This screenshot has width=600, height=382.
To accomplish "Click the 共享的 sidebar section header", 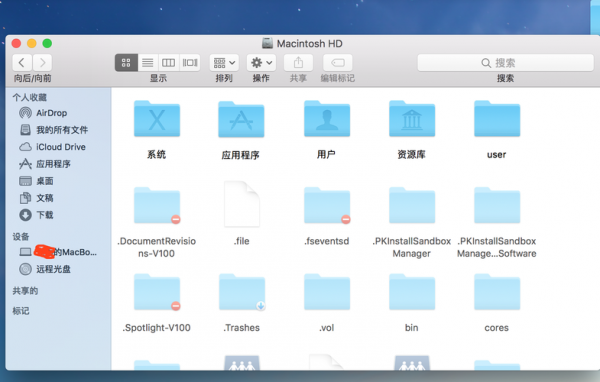I will [25, 291].
